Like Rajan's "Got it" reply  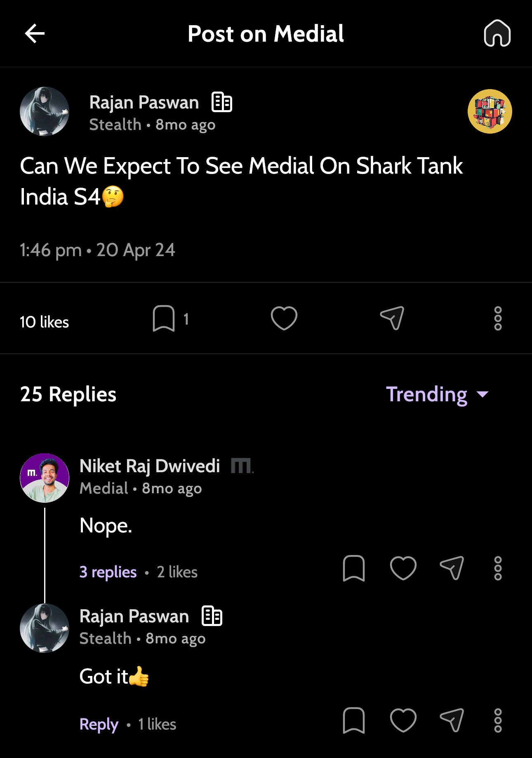(403, 720)
